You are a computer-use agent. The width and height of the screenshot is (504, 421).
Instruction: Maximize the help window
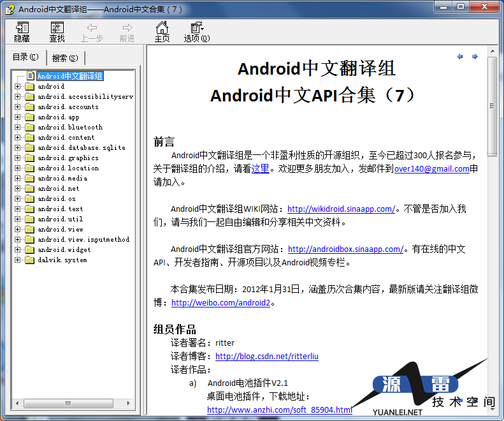pyautogui.click(x=461, y=7)
